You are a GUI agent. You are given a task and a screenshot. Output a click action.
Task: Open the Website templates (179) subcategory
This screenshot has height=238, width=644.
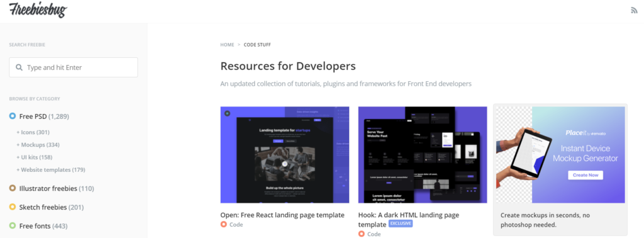tap(50, 169)
